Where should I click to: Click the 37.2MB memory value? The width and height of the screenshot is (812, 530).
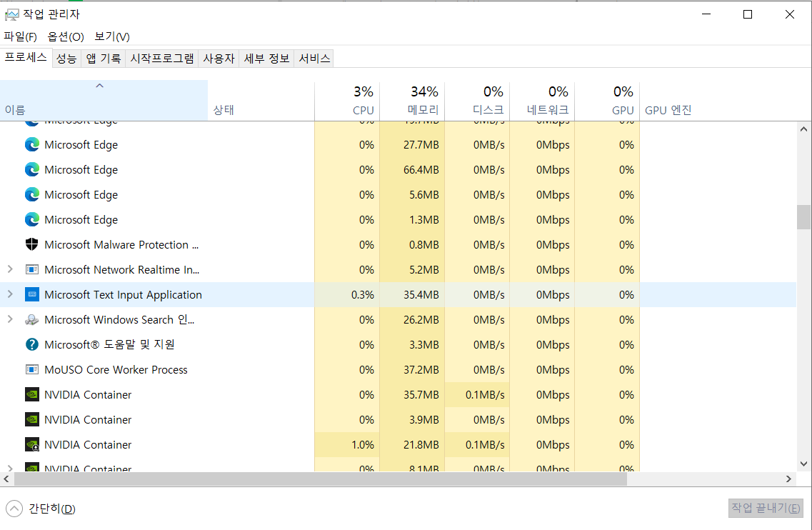[421, 370]
